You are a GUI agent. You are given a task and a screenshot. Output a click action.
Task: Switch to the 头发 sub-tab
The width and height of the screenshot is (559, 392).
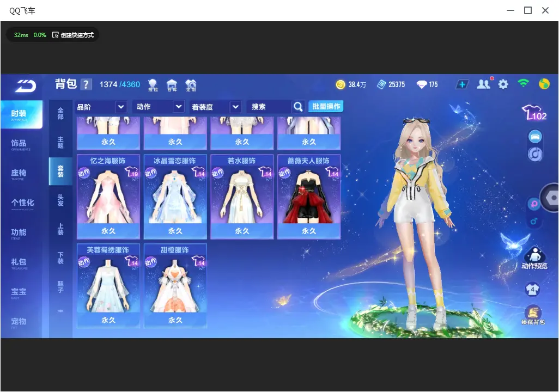[x=60, y=200]
